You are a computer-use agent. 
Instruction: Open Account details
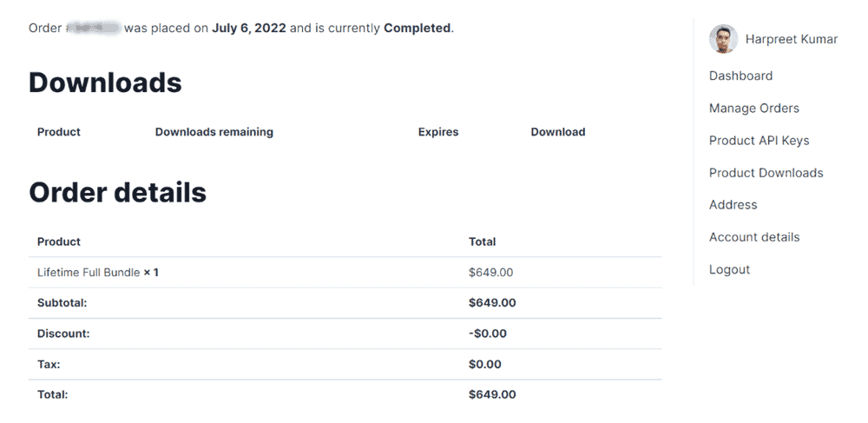pyautogui.click(x=754, y=237)
